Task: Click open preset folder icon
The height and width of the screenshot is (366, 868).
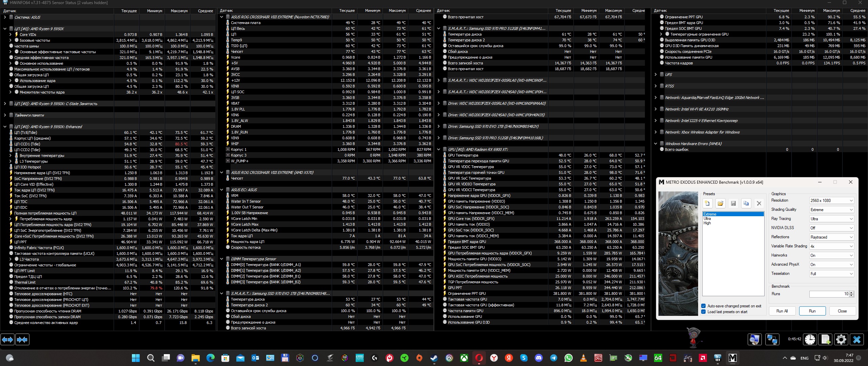Action: (720, 203)
